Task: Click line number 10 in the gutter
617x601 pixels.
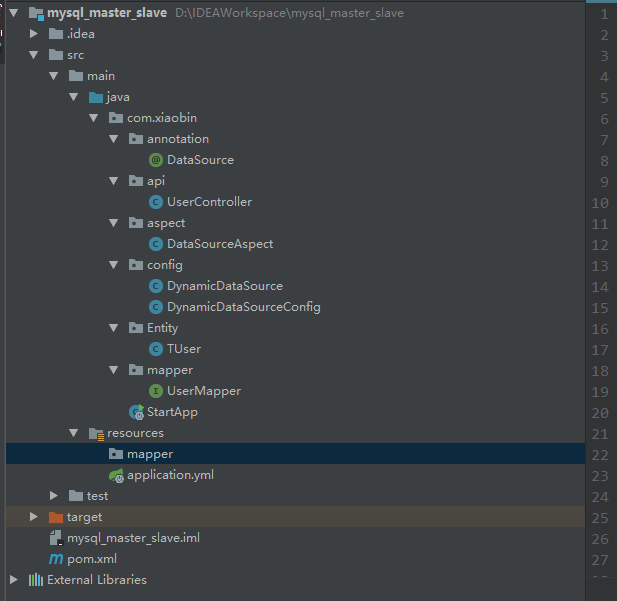Action: click(x=600, y=203)
